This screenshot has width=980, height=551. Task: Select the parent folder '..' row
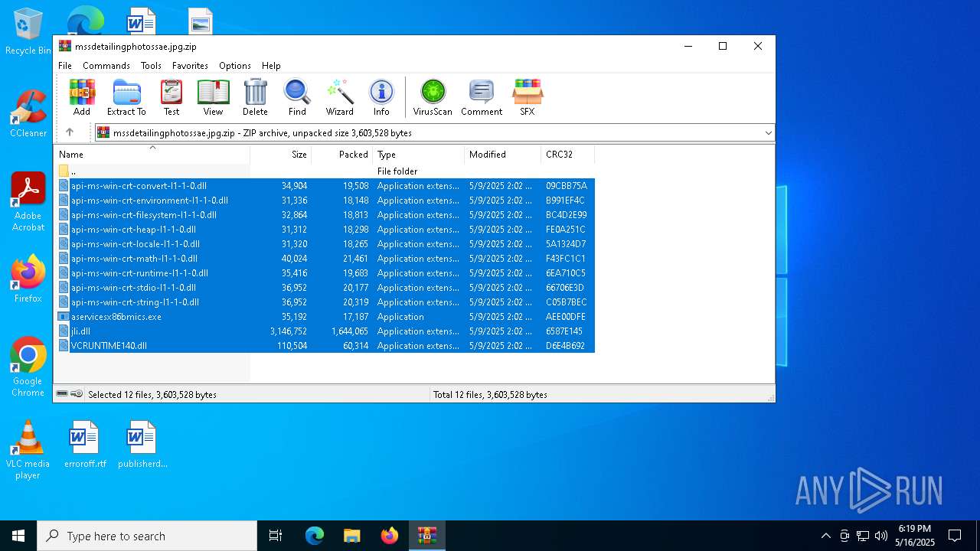point(325,171)
